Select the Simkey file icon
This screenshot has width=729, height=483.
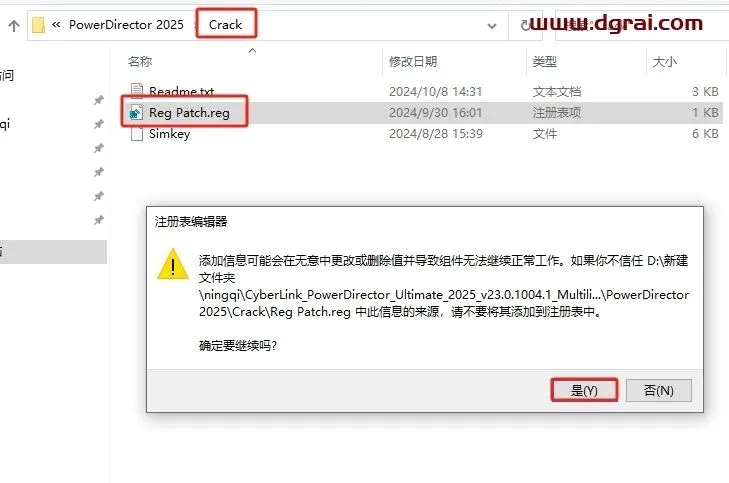(137, 134)
